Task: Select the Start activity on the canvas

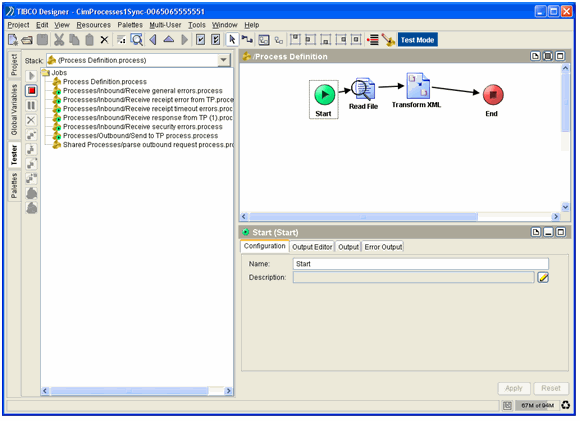Action: [324, 100]
